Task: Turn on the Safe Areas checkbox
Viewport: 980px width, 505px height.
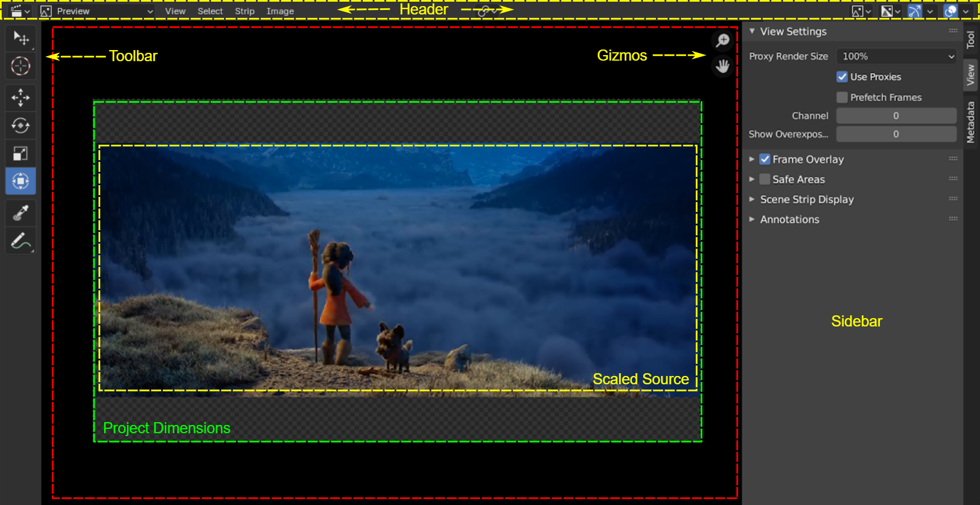Action: pos(765,179)
